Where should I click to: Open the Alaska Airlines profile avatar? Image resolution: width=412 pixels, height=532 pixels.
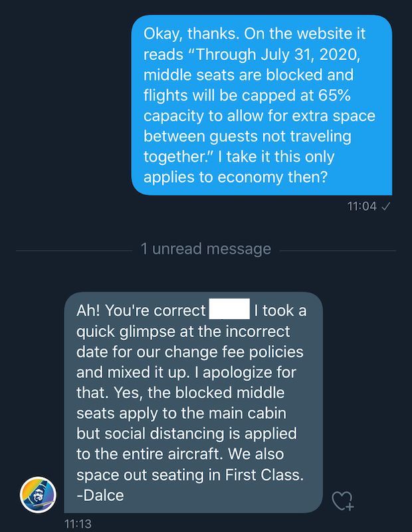[x=38, y=495]
